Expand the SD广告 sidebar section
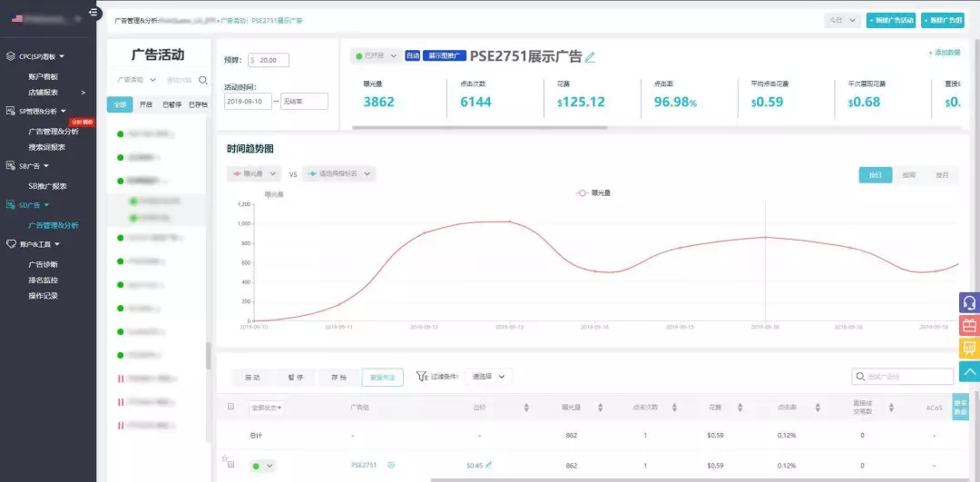This screenshot has height=482, width=980. [34, 204]
